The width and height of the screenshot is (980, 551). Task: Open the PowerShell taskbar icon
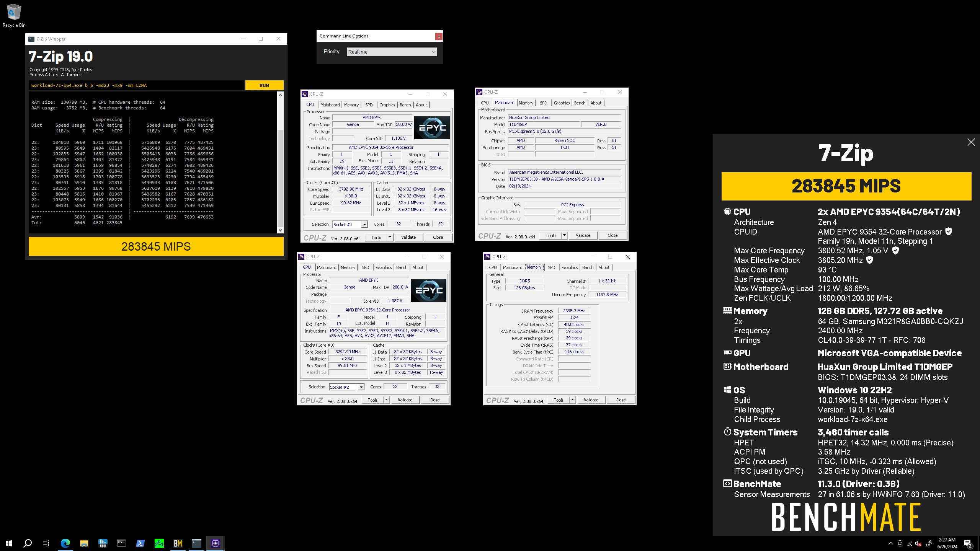point(140,543)
